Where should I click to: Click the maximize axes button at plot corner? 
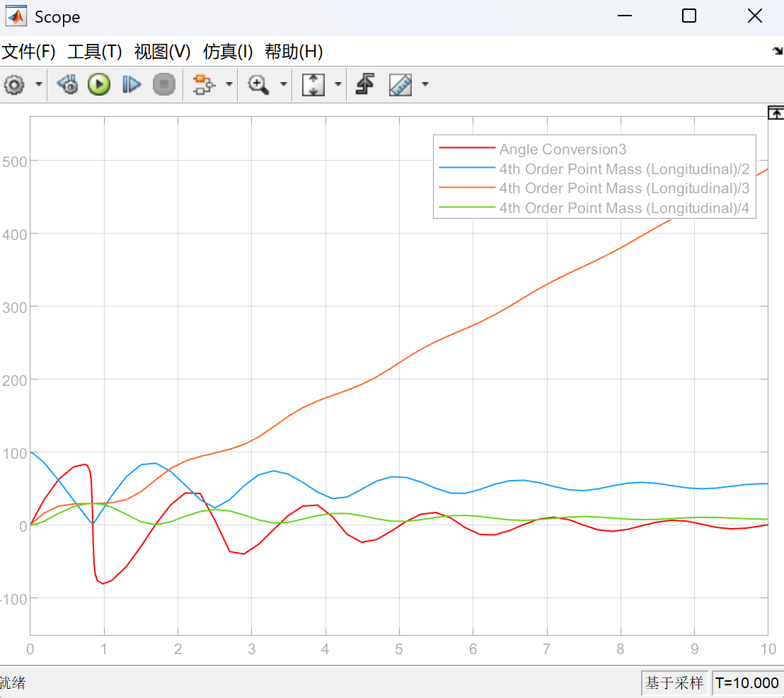click(776, 113)
